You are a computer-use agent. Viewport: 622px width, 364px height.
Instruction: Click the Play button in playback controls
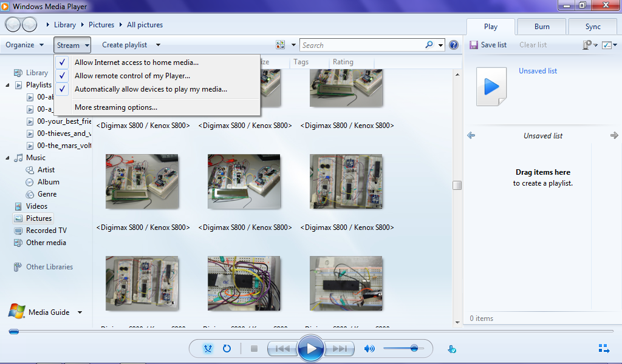[311, 348]
